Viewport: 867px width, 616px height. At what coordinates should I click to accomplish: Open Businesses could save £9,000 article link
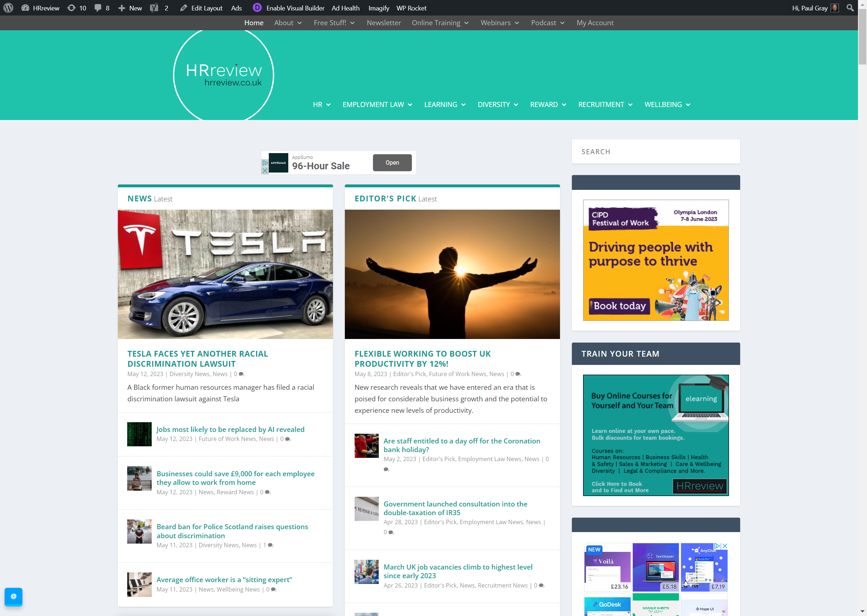coord(235,478)
